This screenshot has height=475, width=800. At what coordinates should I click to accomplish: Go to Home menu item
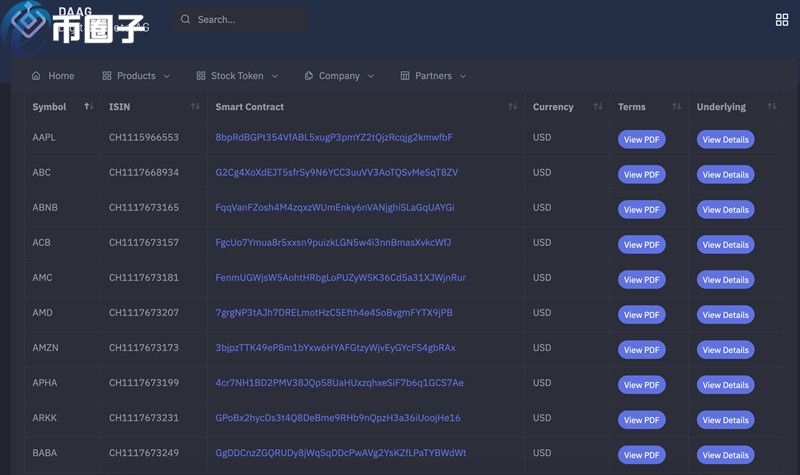(53, 76)
